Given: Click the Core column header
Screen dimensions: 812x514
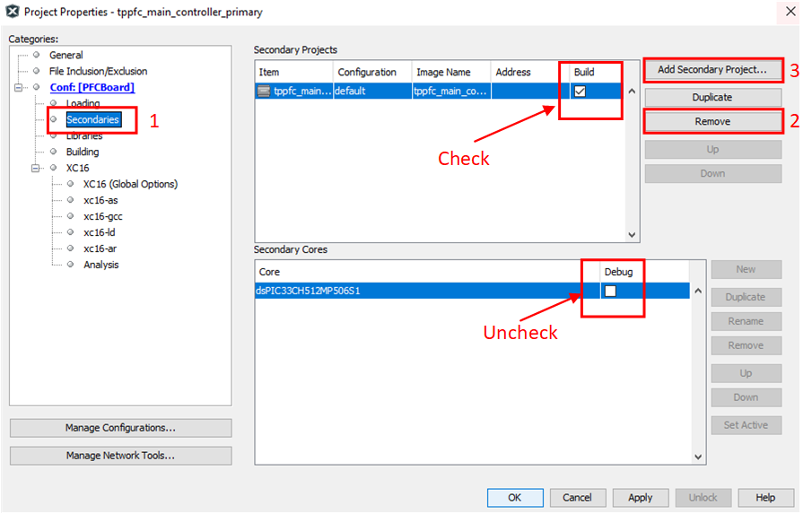Looking at the screenshot, I should coord(427,272).
